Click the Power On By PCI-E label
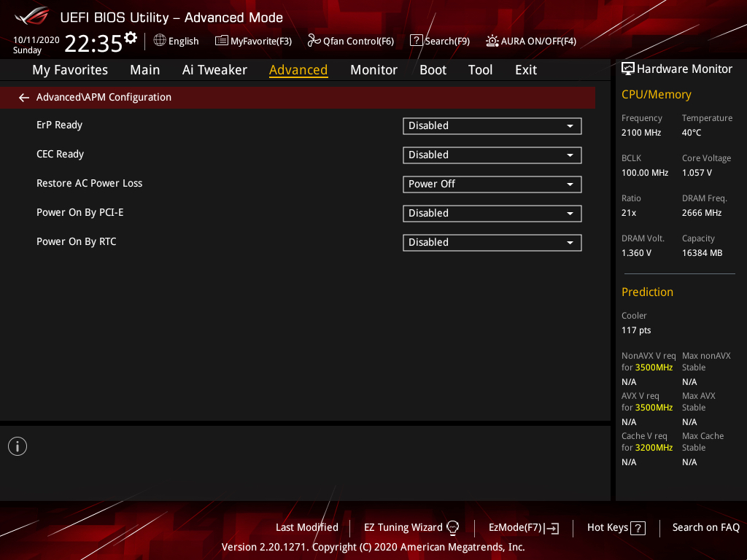 80,213
